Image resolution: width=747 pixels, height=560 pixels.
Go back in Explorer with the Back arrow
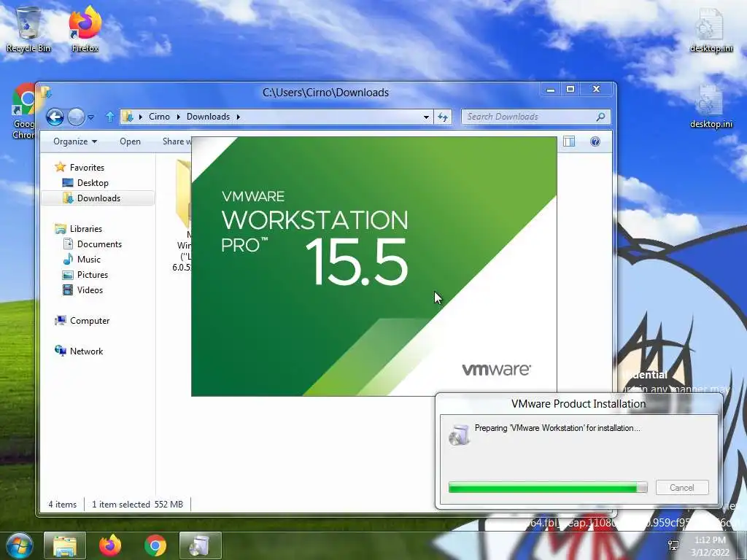pyautogui.click(x=55, y=117)
